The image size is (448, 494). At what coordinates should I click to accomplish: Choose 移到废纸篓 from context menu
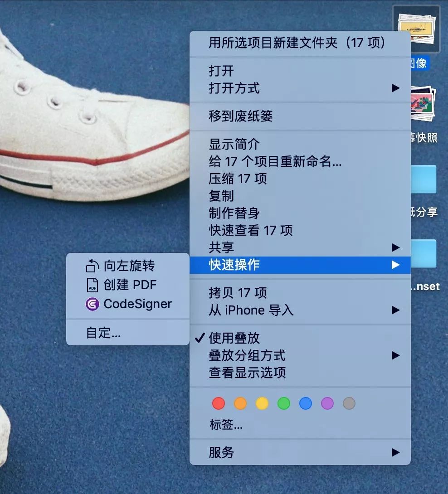[241, 116]
